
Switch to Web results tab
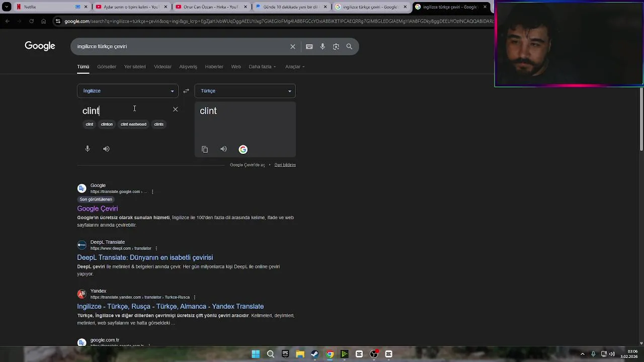click(x=236, y=66)
